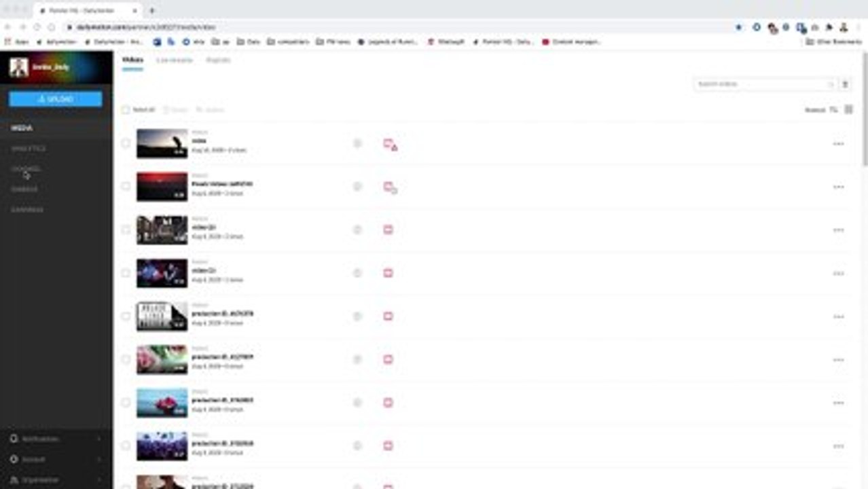Click pink monetization icon on video (2) row
This screenshot has height=489, width=868.
click(388, 230)
